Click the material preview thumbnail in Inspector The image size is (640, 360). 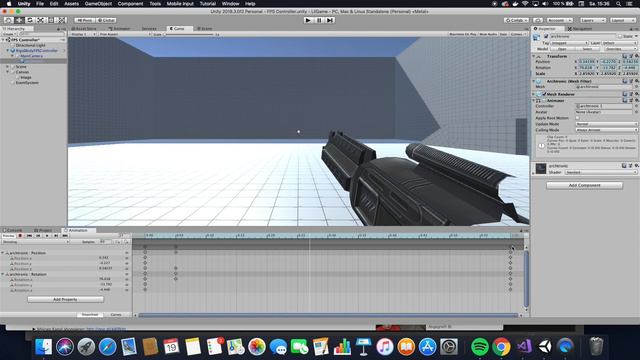[x=541, y=169]
